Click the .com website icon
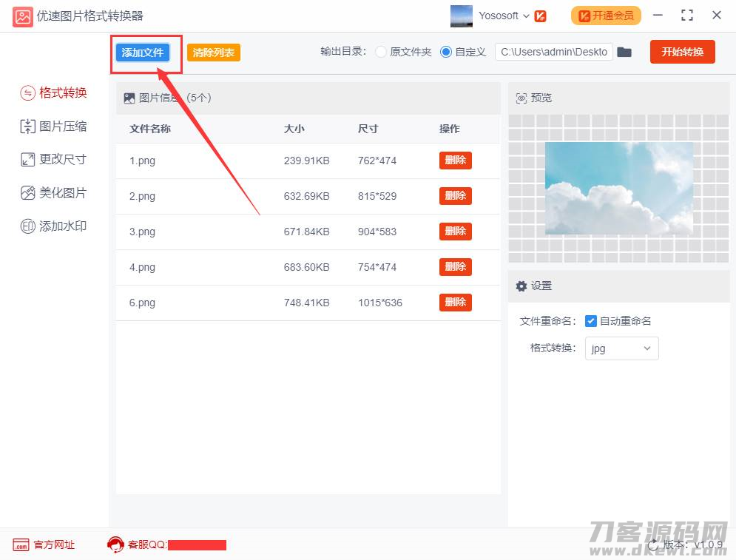The height and width of the screenshot is (560, 736). [x=21, y=545]
